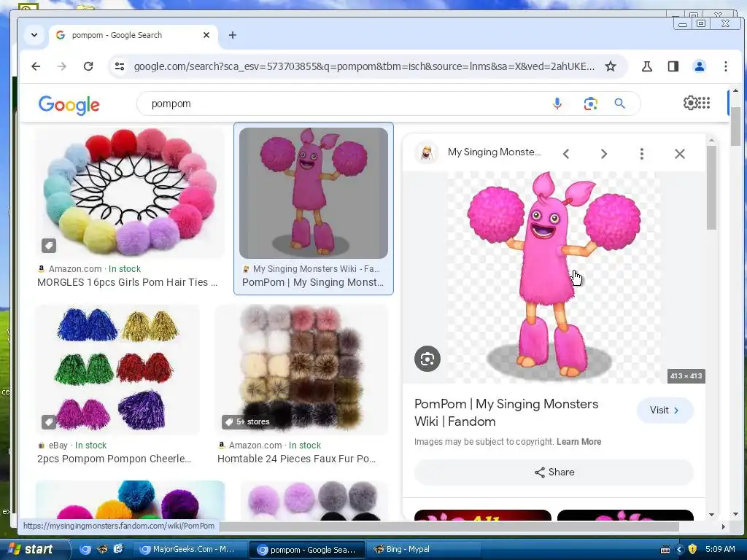Click the page vertical scrollbar thumb

736,126
